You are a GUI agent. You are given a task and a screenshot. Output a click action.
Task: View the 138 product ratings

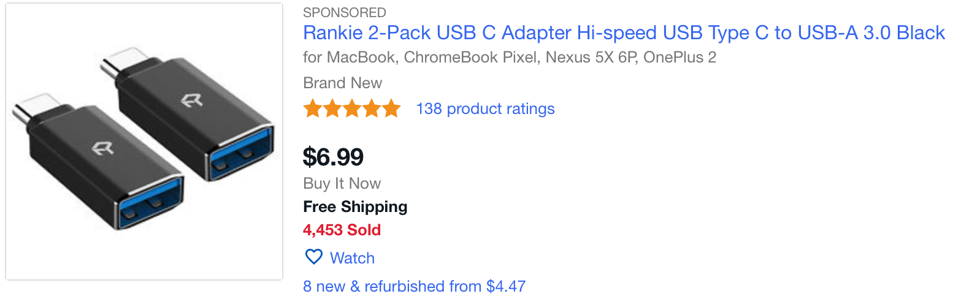click(485, 109)
